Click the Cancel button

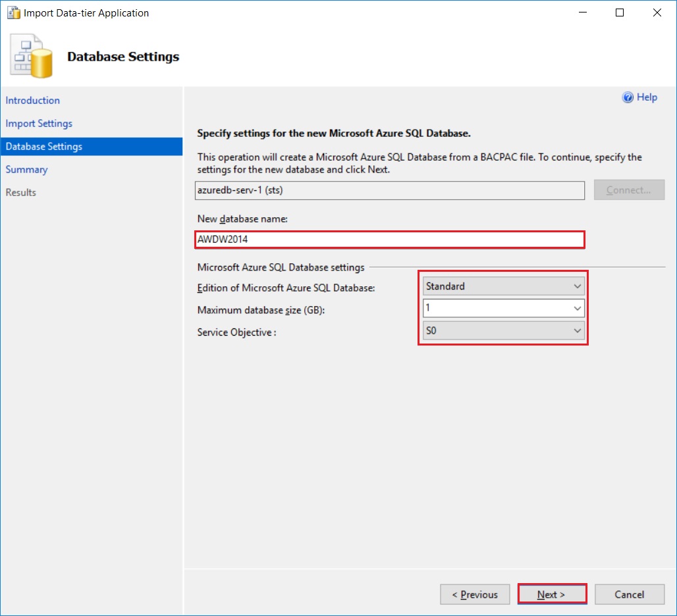629,595
